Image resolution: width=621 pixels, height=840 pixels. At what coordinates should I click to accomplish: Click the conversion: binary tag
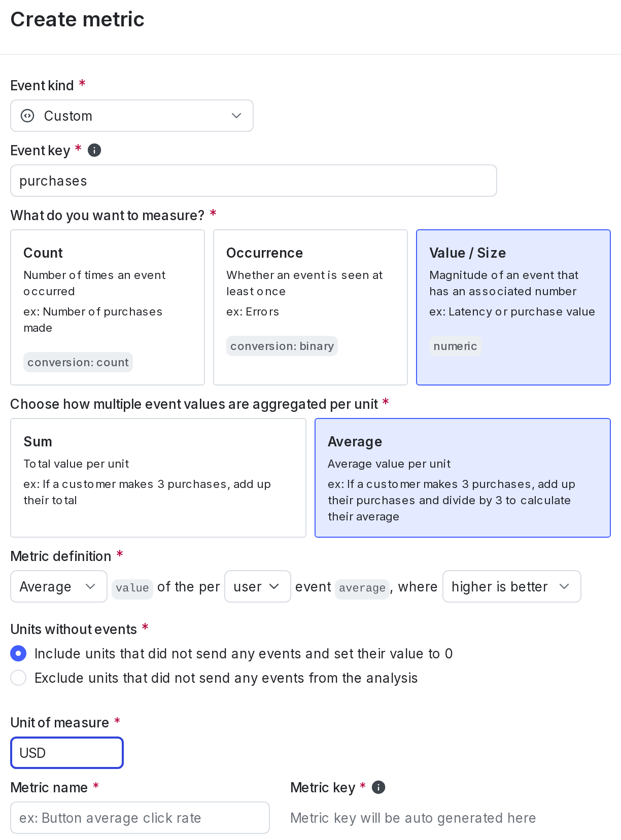point(282,346)
